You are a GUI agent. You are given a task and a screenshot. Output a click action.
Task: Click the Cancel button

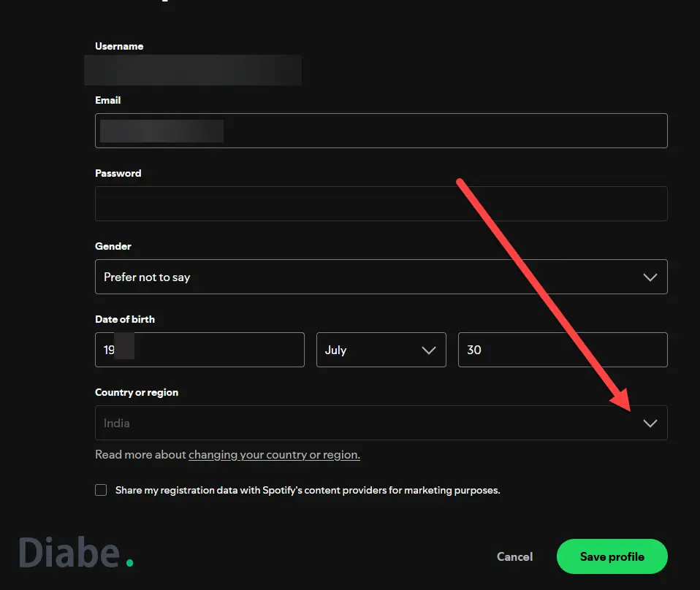tap(514, 556)
